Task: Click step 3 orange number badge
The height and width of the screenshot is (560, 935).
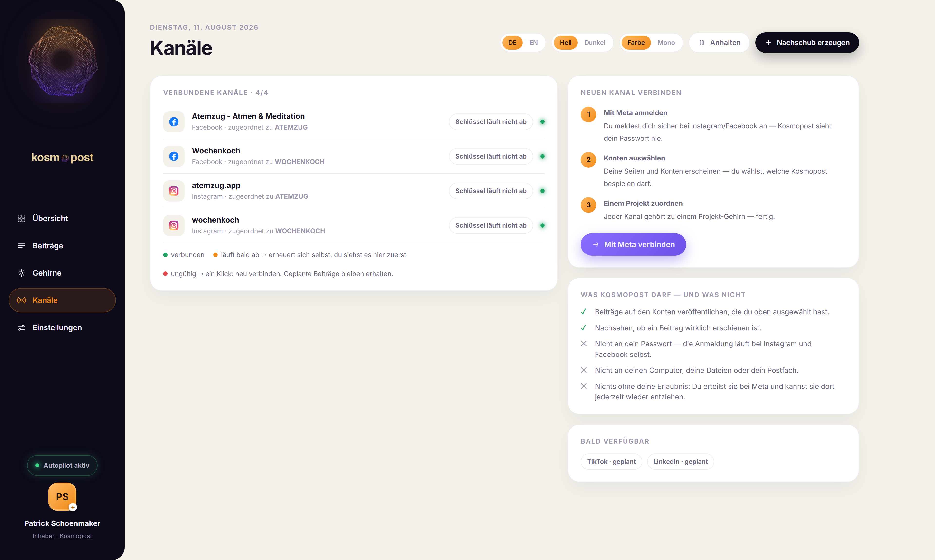Action: point(588,205)
